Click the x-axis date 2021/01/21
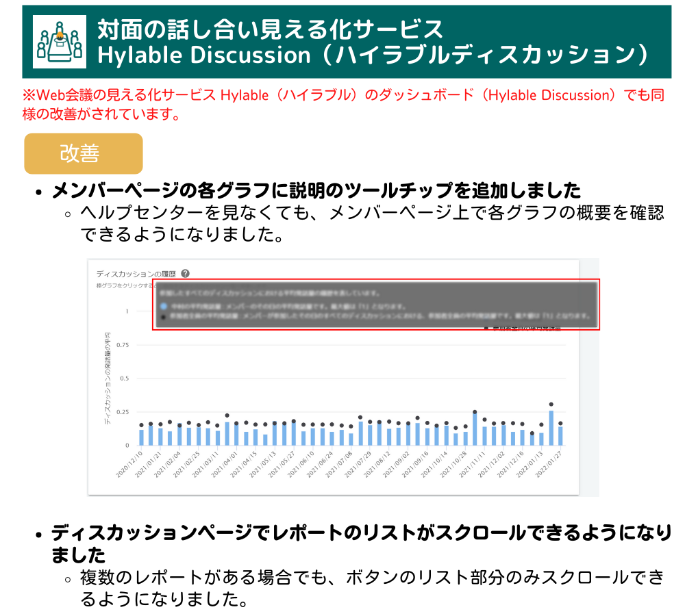Viewport: 685px width, 616px height. [x=149, y=465]
